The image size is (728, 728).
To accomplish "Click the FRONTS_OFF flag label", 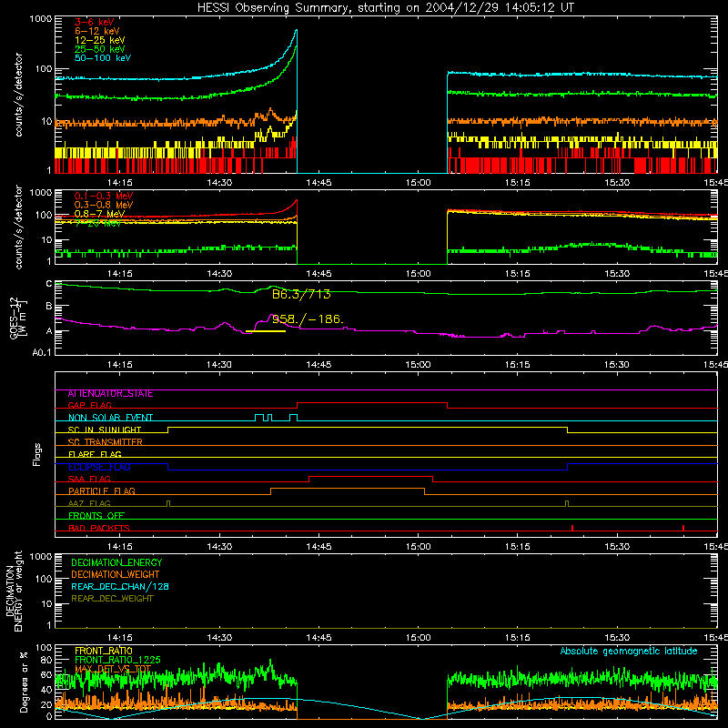I will pyautogui.click(x=96, y=516).
